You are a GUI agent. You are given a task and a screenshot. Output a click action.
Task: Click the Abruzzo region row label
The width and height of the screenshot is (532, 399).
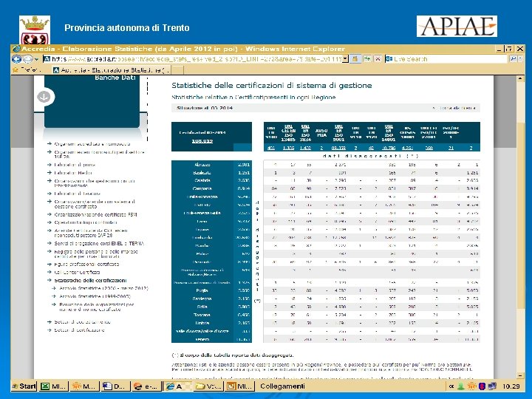(x=202, y=165)
